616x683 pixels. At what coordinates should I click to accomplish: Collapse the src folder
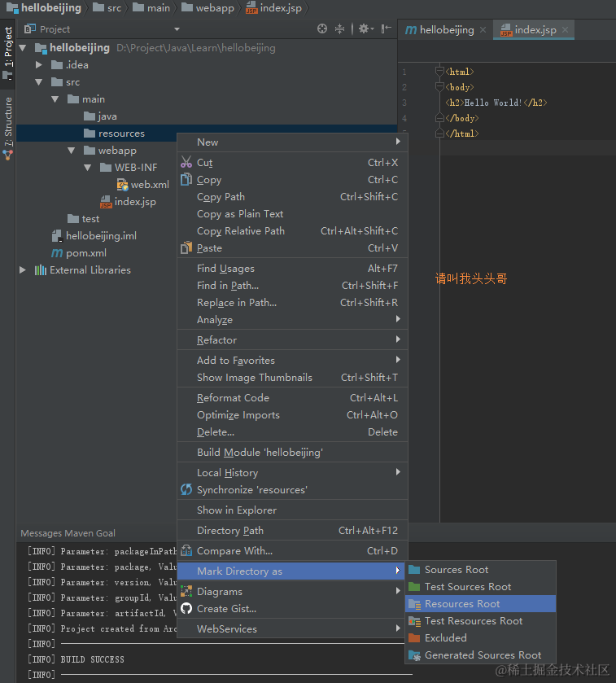pyautogui.click(x=39, y=82)
